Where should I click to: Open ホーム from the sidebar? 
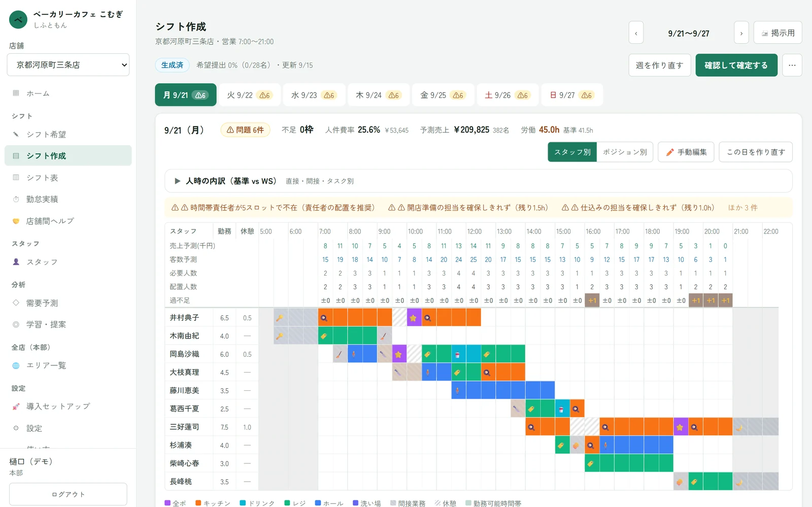68,93
